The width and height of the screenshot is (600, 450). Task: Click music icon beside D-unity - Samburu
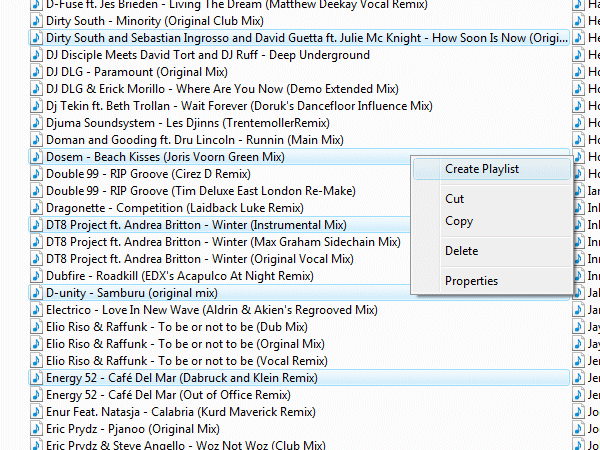(36, 293)
